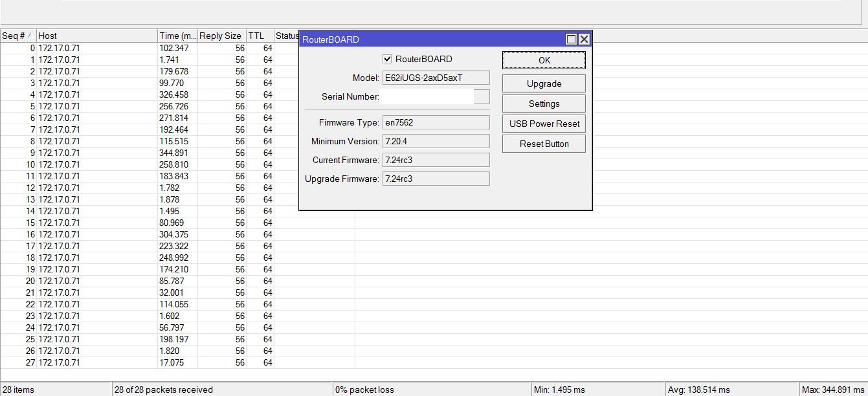The image size is (868, 396).
Task: Select ping row with time 56.797
Action: pos(177,327)
